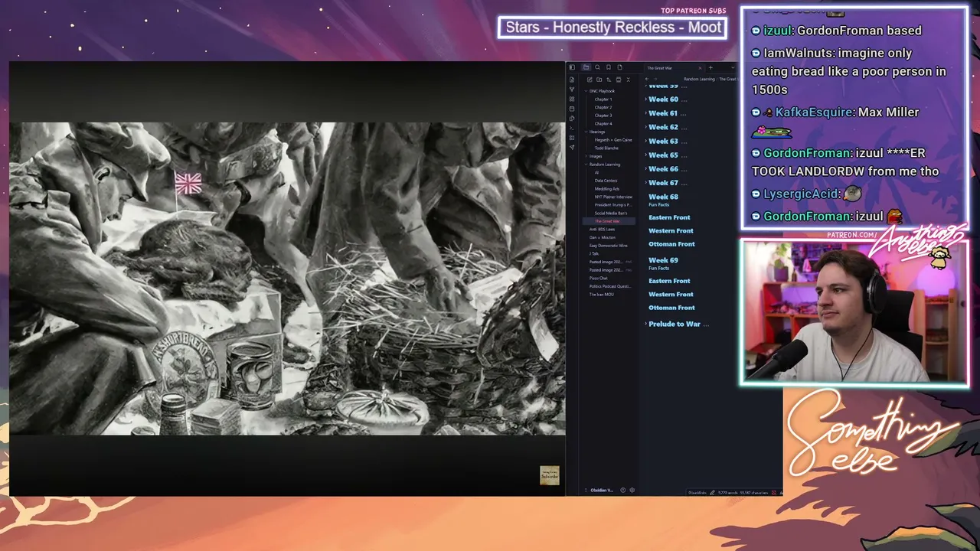Open the quick switcher ribbon icon

[572, 80]
